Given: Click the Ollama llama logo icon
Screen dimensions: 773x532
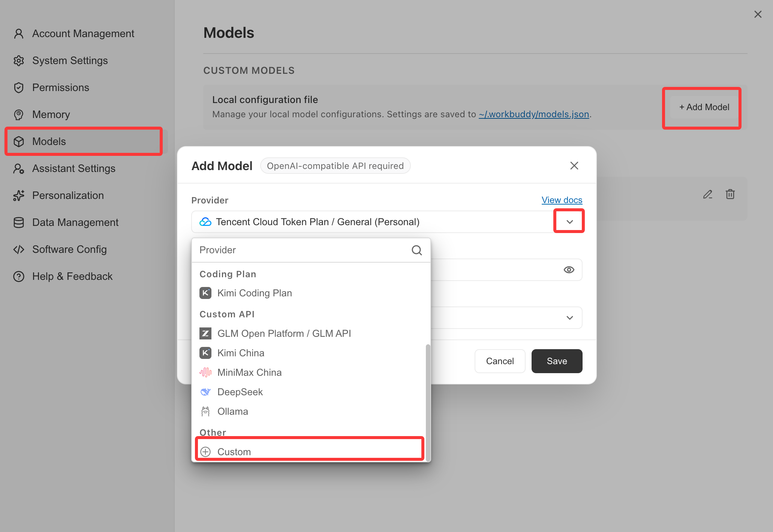Looking at the screenshot, I should (x=205, y=411).
